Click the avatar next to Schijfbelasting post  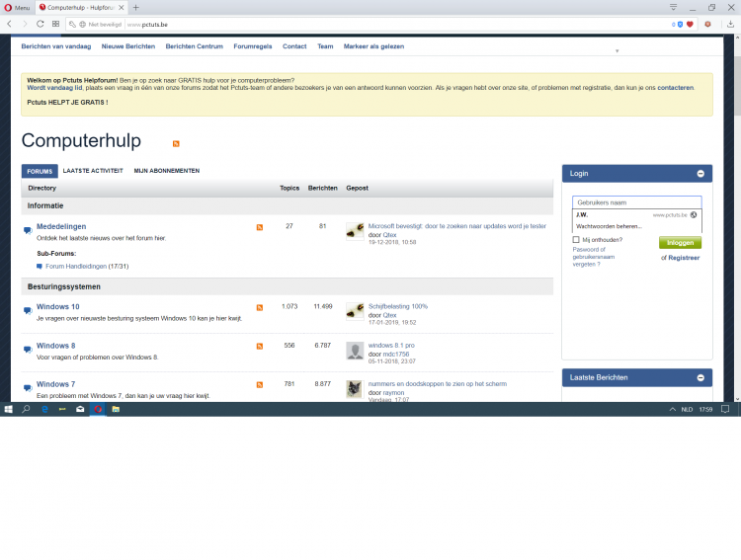point(355,311)
